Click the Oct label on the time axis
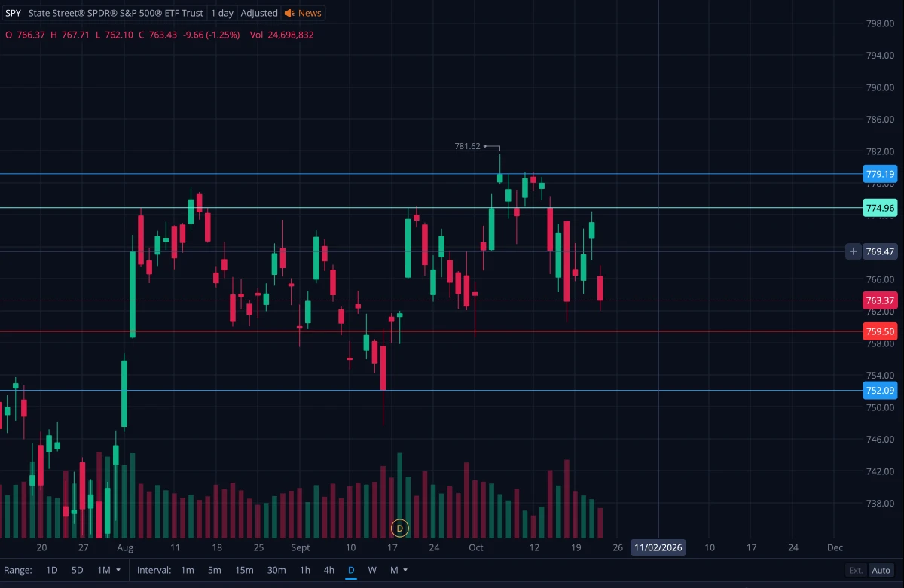Screen dimensions: 904x588 point(475,547)
